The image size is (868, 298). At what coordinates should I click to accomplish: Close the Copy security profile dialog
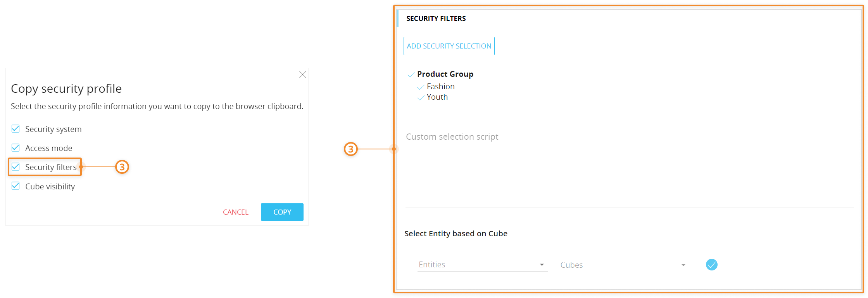pos(303,74)
